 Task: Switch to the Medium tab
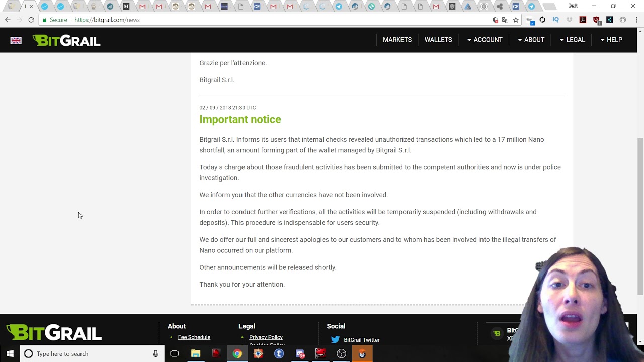(x=126, y=7)
